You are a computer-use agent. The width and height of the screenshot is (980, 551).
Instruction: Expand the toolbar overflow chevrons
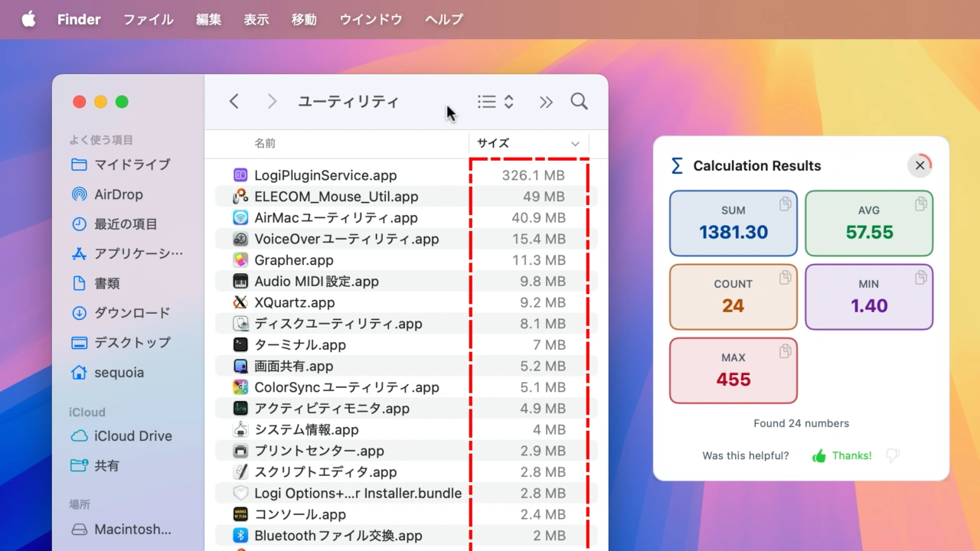545,102
